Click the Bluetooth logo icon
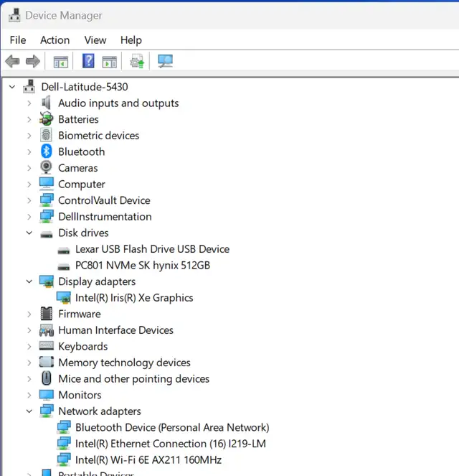This screenshot has height=476, width=459. click(47, 151)
